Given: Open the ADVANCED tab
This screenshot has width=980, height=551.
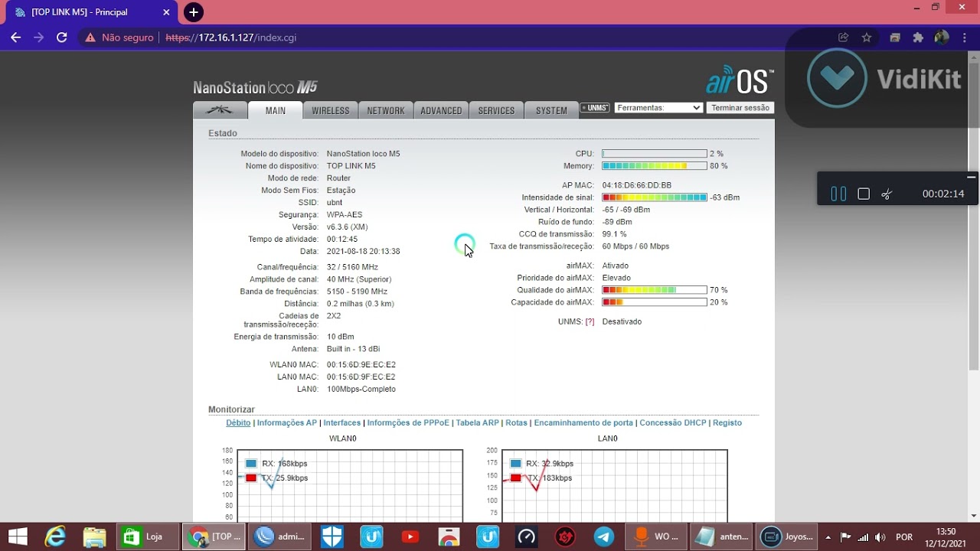Looking at the screenshot, I should [441, 110].
